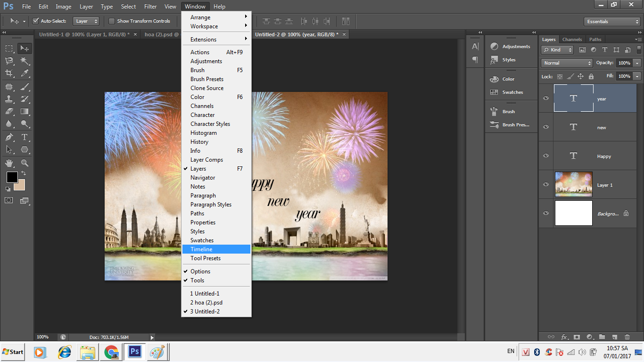Enable Show Transform Controls checkbox
644x362 pixels.
(x=112, y=21)
